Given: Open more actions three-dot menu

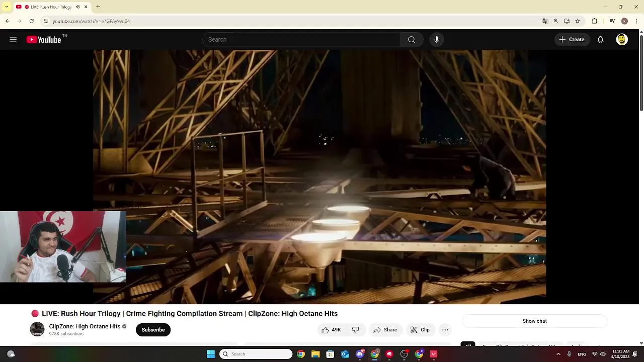Looking at the screenshot, I should [445, 330].
